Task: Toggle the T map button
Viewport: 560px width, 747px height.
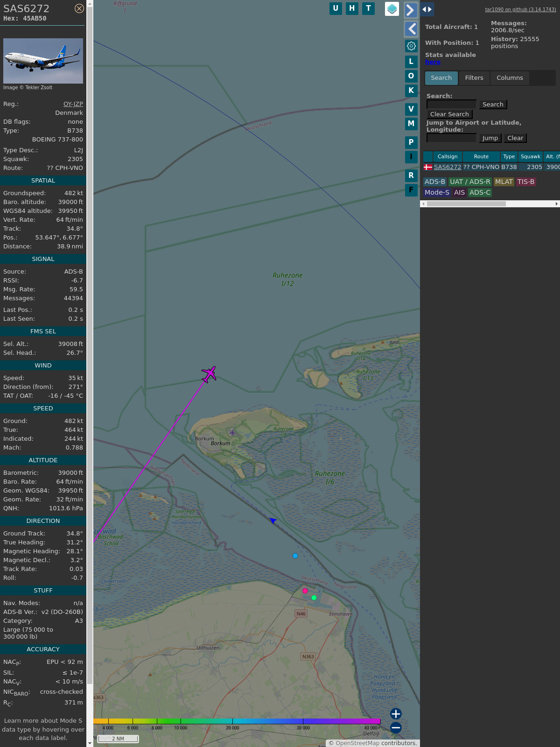Action: pos(369,8)
